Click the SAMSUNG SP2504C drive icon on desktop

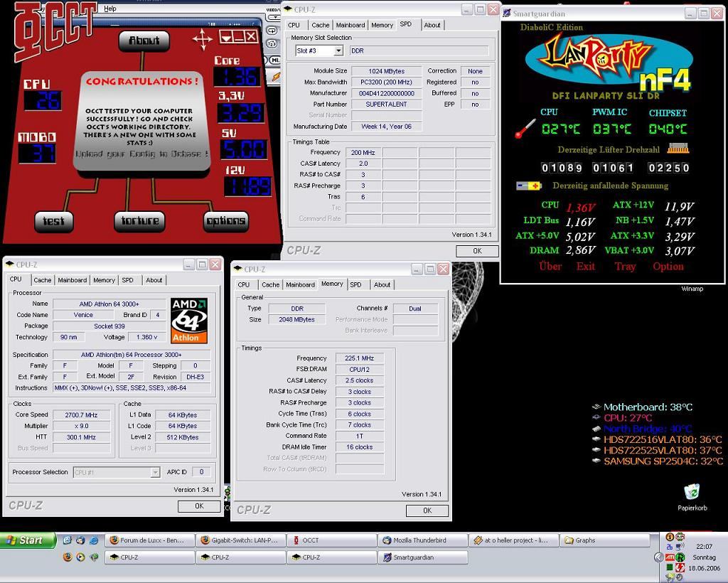(596, 461)
